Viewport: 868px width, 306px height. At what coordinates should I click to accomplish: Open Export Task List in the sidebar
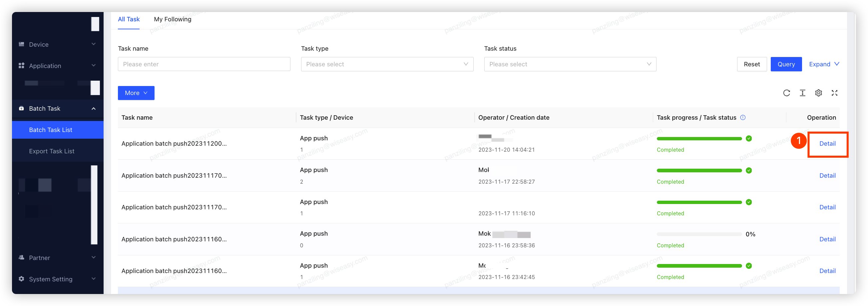[x=52, y=151]
